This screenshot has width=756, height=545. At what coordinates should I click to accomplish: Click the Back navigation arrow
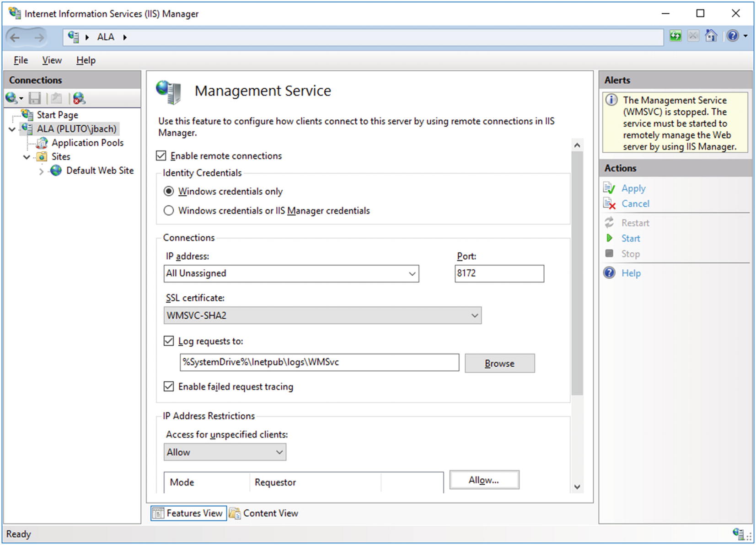(x=15, y=37)
